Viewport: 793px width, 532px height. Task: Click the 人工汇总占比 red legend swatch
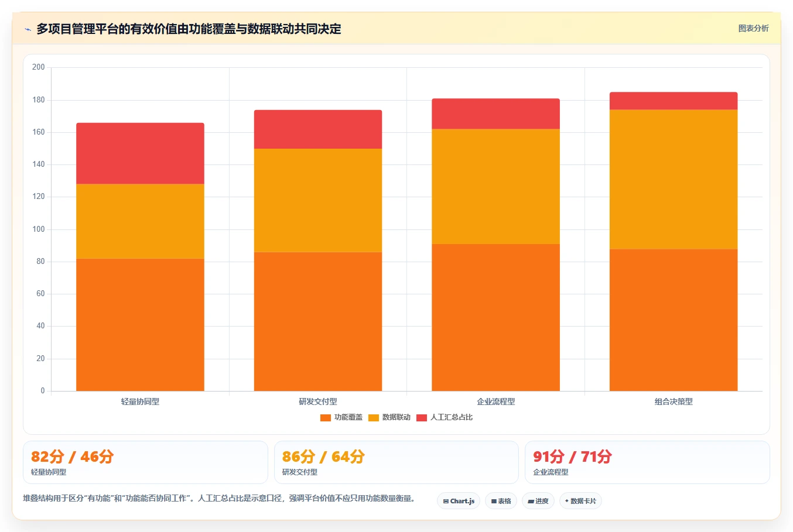[x=422, y=418]
